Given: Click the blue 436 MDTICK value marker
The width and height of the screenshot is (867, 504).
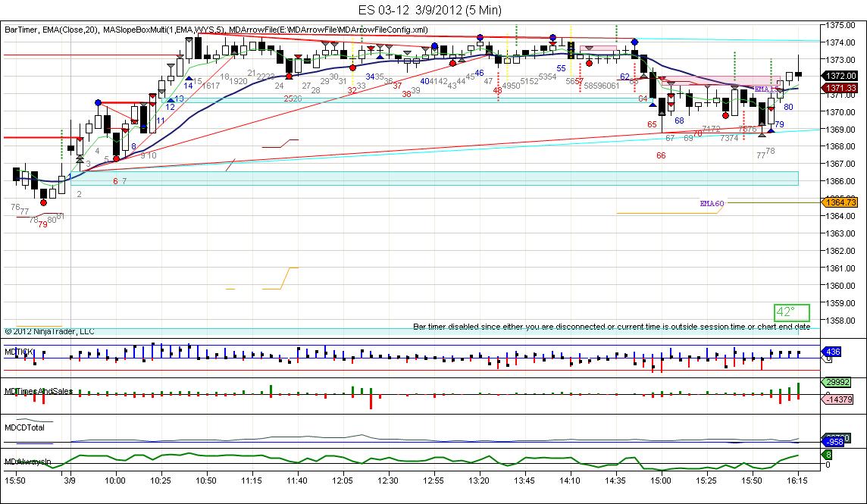Looking at the screenshot, I should tap(833, 352).
